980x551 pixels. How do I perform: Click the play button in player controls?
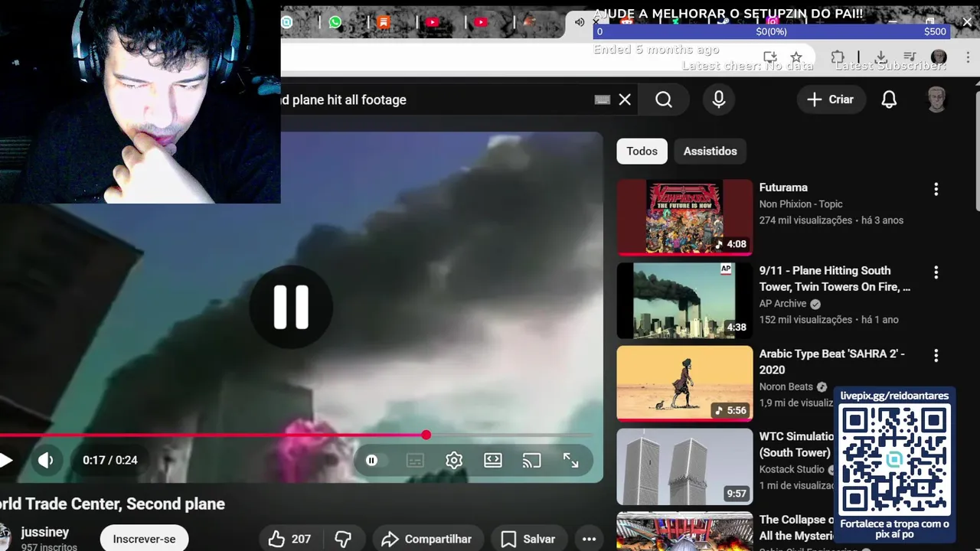click(5, 460)
